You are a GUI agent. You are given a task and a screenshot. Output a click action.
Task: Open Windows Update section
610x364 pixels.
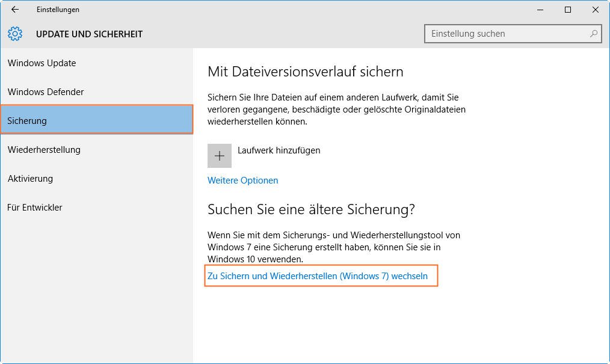coord(96,63)
